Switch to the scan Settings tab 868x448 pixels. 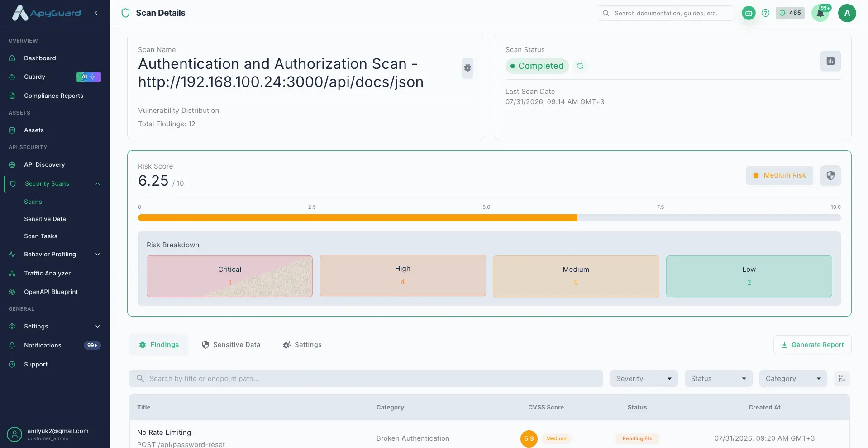point(302,345)
